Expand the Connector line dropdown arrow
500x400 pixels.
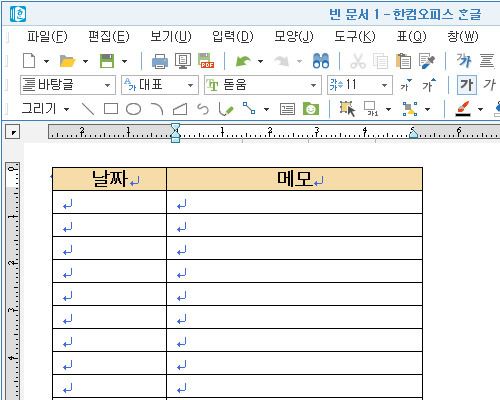266,109
